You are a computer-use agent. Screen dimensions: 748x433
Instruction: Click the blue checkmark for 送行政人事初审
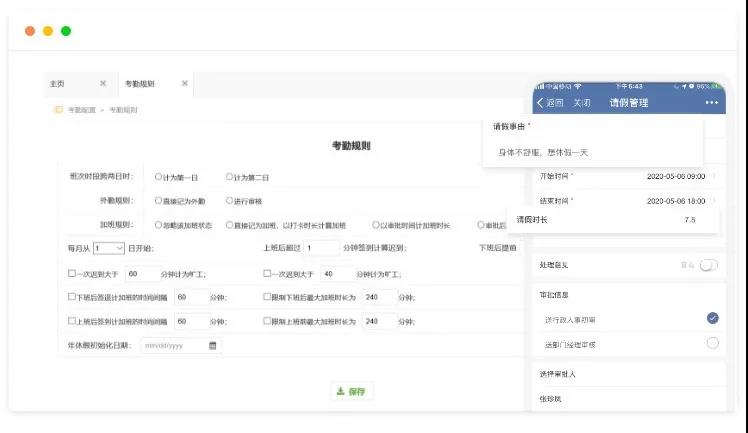pyautogui.click(x=712, y=318)
